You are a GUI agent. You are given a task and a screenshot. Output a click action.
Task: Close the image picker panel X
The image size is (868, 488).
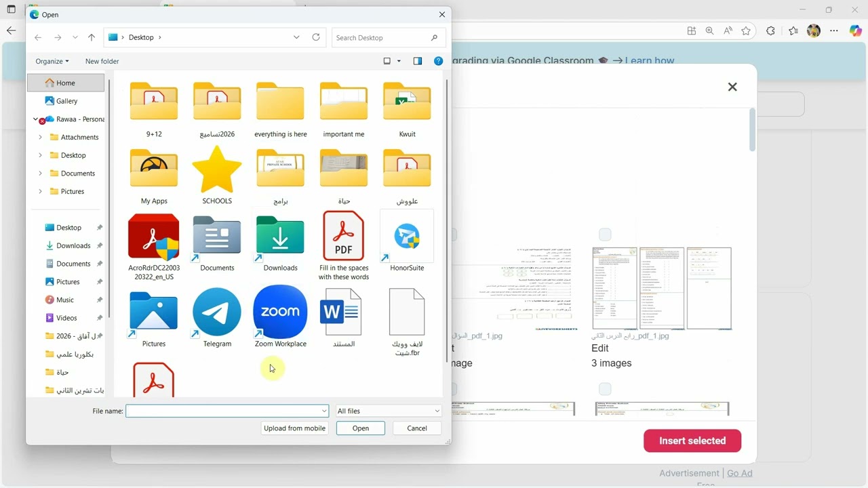tap(732, 87)
